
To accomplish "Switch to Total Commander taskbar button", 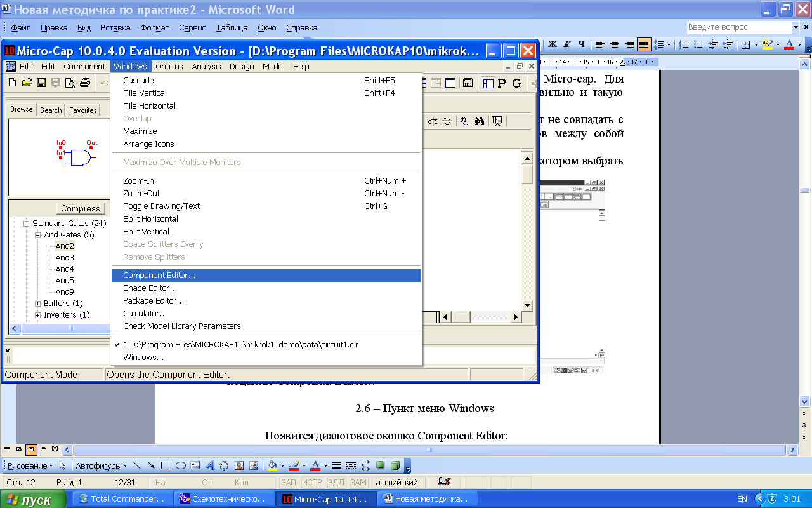I will (x=123, y=499).
